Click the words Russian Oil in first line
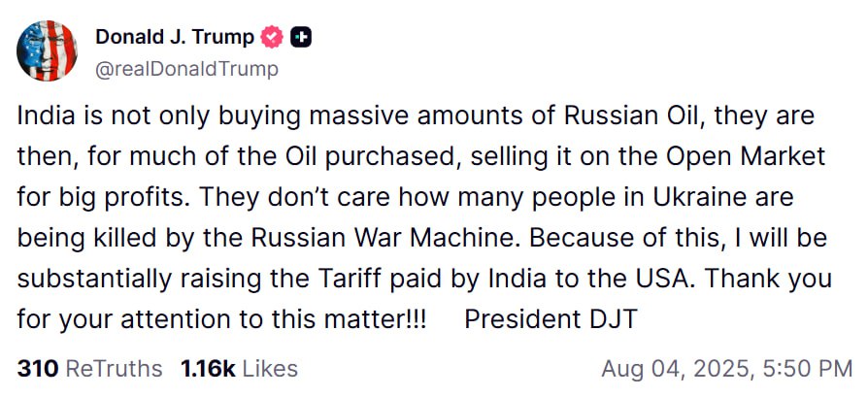This screenshot has width=868, height=397. 612,116
